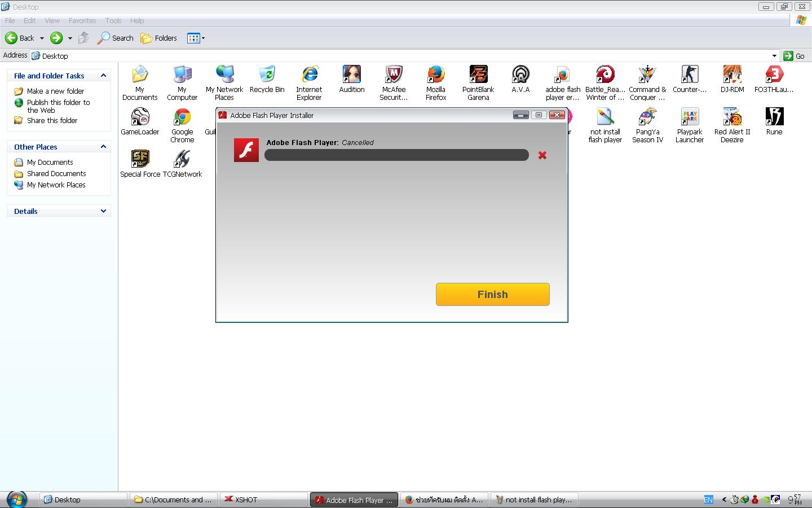Select the PangYa Season IV shortcut
812x508 pixels.
click(647, 125)
